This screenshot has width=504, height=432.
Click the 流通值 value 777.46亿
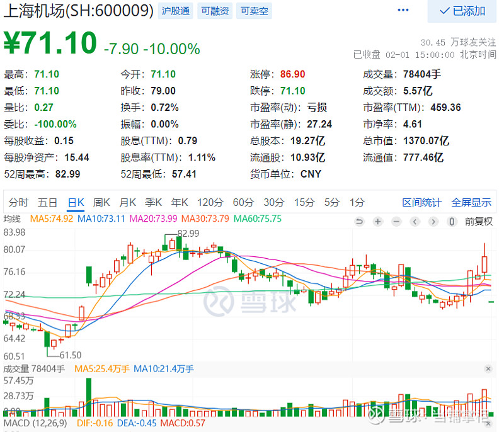tap(423, 157)
